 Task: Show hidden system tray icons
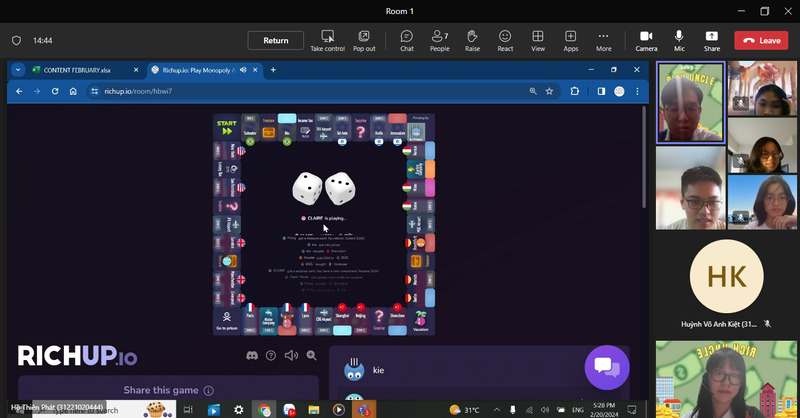(x=496, y=409)
